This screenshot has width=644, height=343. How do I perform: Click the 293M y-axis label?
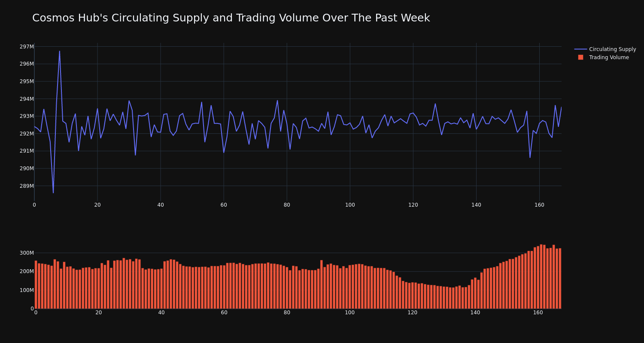pos(26,116)
